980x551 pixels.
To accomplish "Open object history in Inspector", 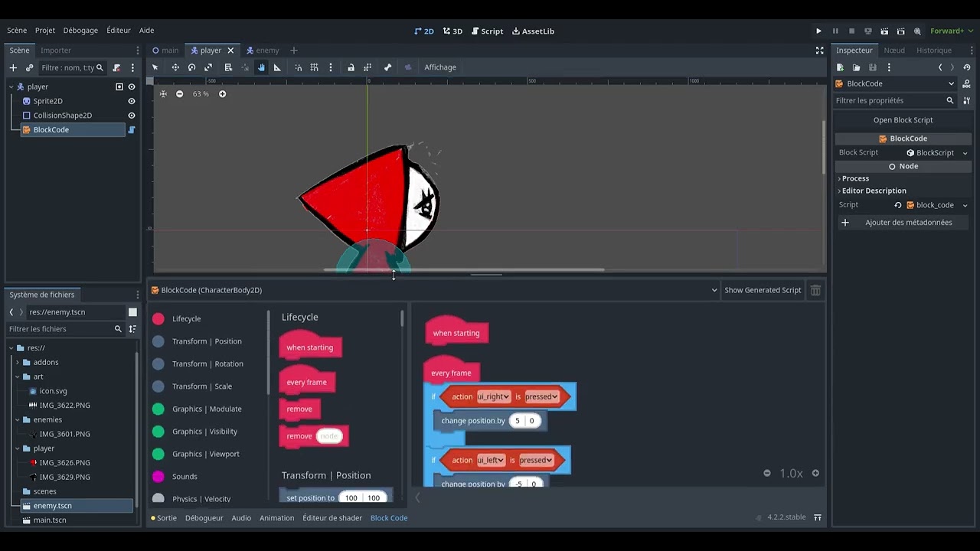I will (x=966, y=67).
